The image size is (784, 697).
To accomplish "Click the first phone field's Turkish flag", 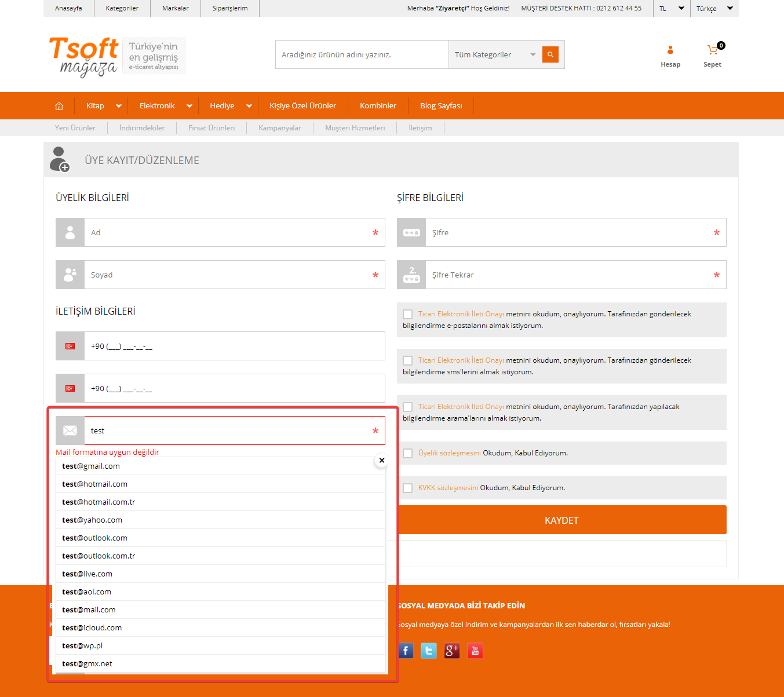I will pos(70,346).
